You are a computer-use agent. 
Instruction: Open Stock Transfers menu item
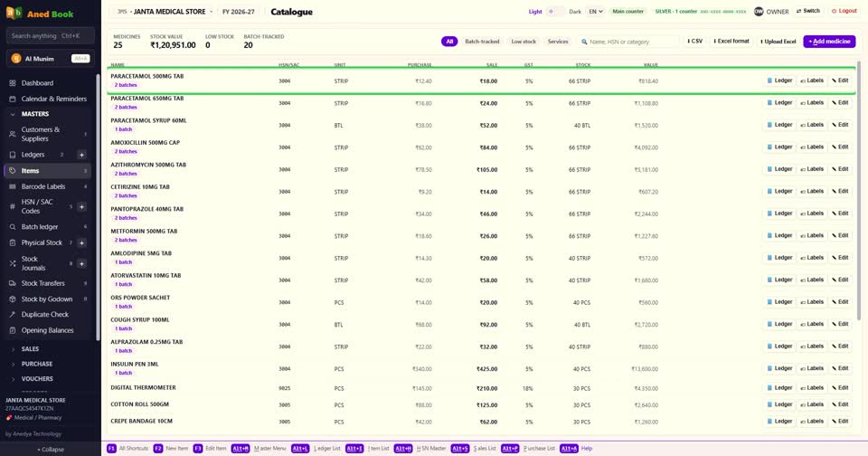[43, 283]
